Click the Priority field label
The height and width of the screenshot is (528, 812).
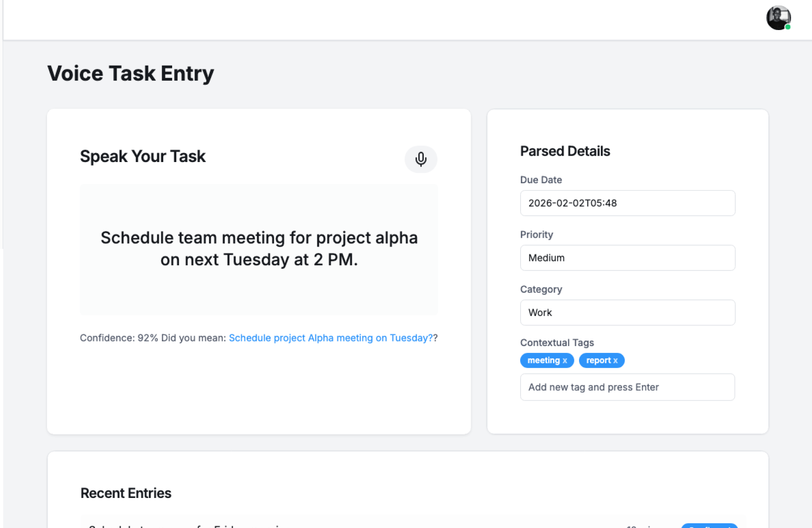click(x=536, y=235)
